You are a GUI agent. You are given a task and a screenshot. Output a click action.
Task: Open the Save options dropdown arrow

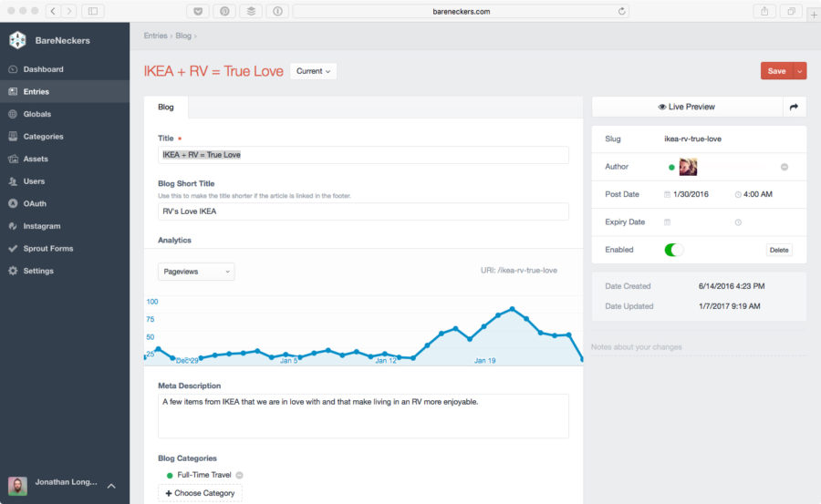tap(800, 71)
